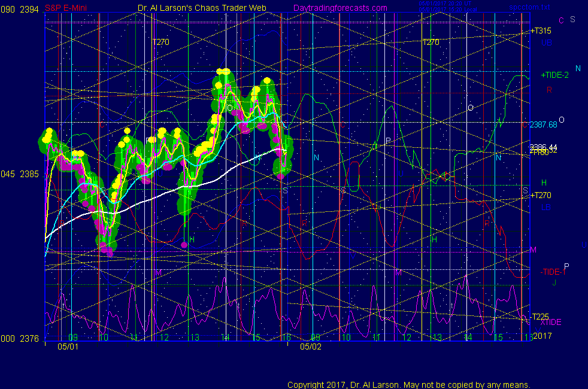Click the 090 2394 price axis label
The image size is (588, 389).
20,10
